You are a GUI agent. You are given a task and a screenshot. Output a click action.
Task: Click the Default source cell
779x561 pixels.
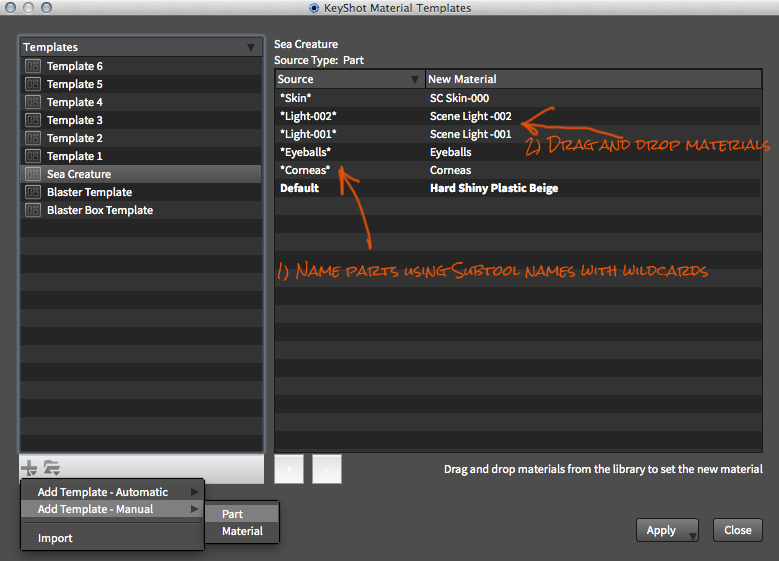[299, 188]
